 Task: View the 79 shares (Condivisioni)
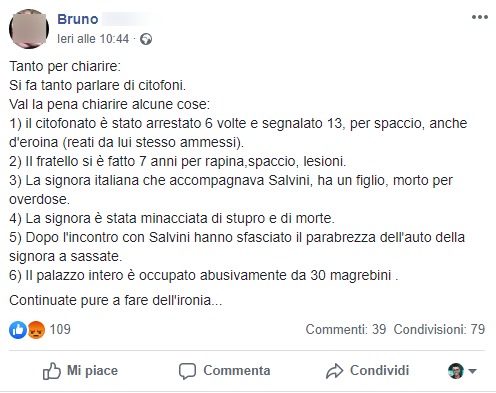[x=439, y=329]
